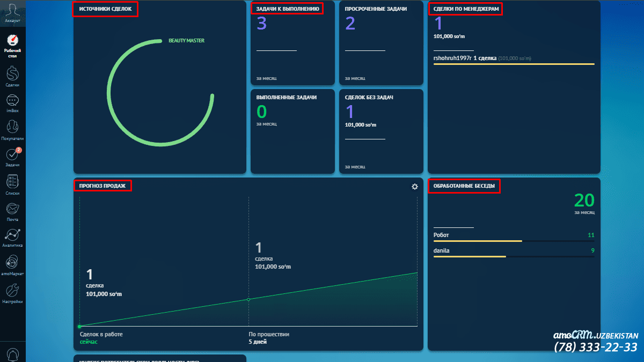Open Почта mail icon
This screenshot has height=362, width=644.
point(12,208)
